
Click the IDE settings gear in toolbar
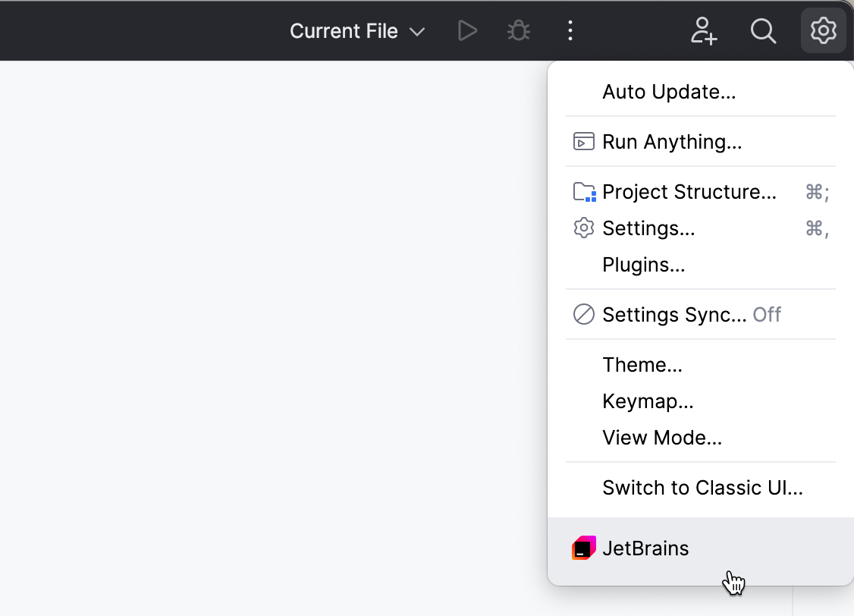pos(823,31)
